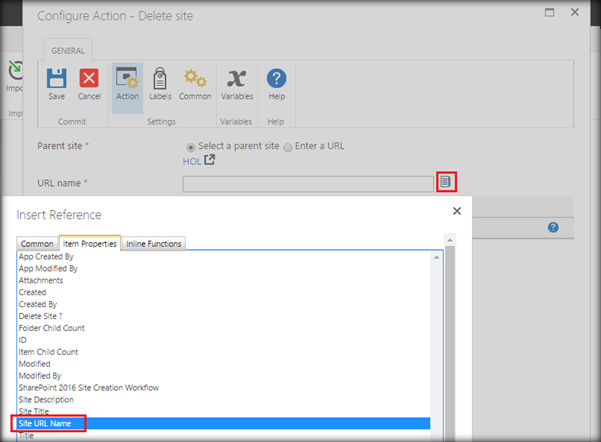Select the Modified property

tap(224, 363)
